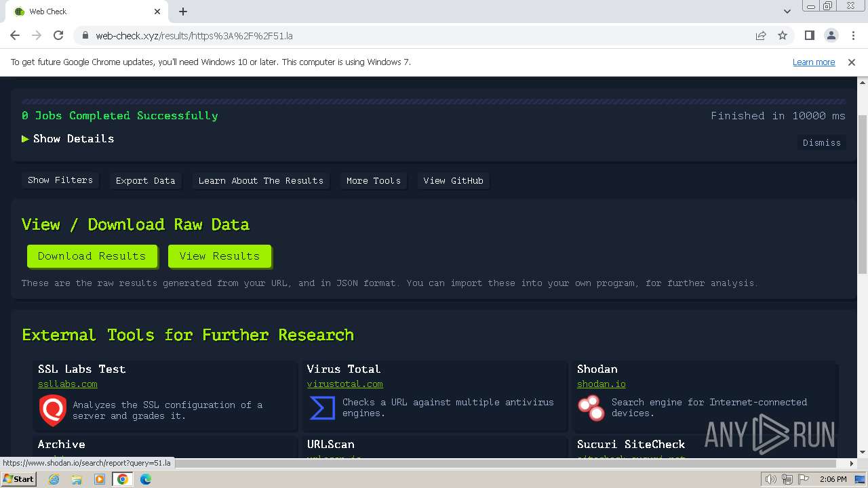
Task: Open the Edge taskbar icon
Action: click(146, 479)
